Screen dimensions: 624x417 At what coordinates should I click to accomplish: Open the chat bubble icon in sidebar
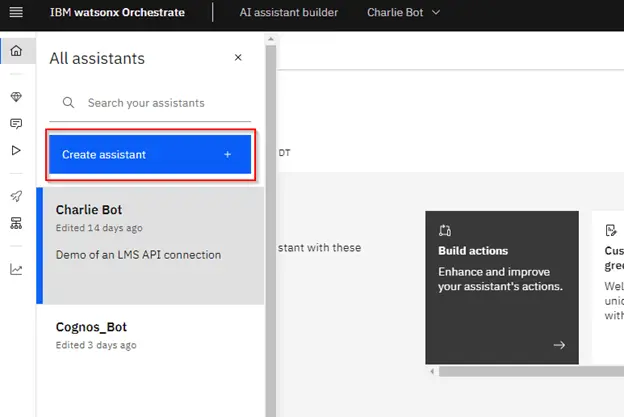[x=16, y=124]
